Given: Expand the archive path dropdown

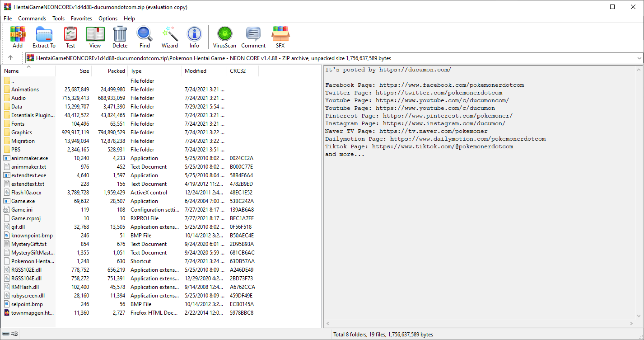Looking at the screenshot, I should (x=639, y=58).
